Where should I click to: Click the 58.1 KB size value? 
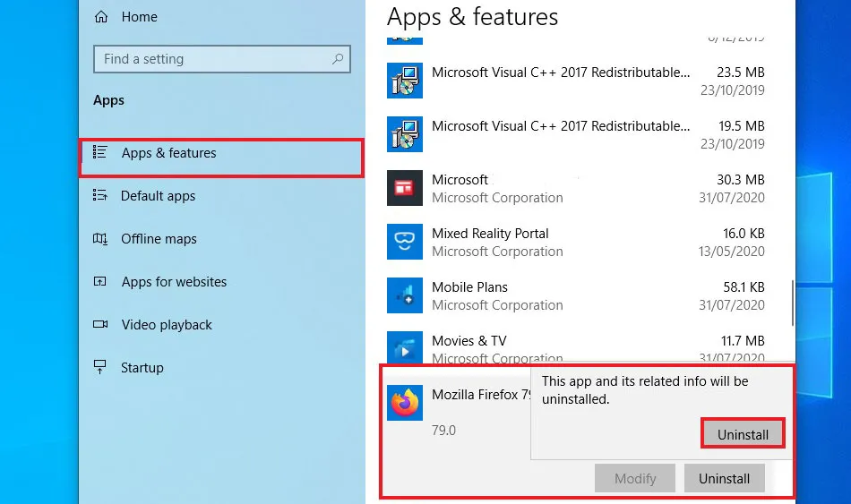coord(744,287)
